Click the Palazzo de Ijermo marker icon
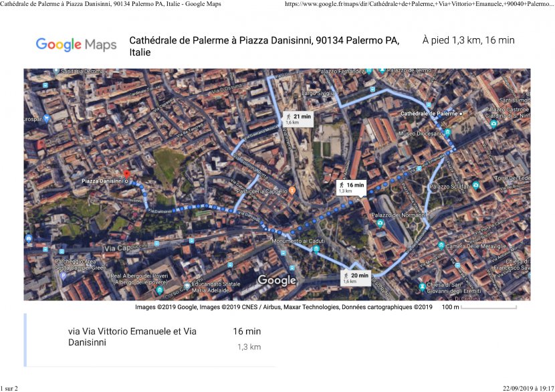The width and height of the screenshot is (555, 392). (x=382, y=71)
